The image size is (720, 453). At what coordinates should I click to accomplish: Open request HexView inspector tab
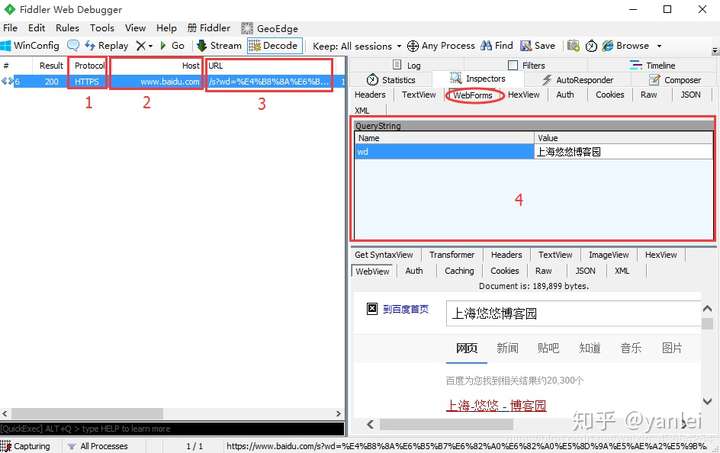[523, 95]
